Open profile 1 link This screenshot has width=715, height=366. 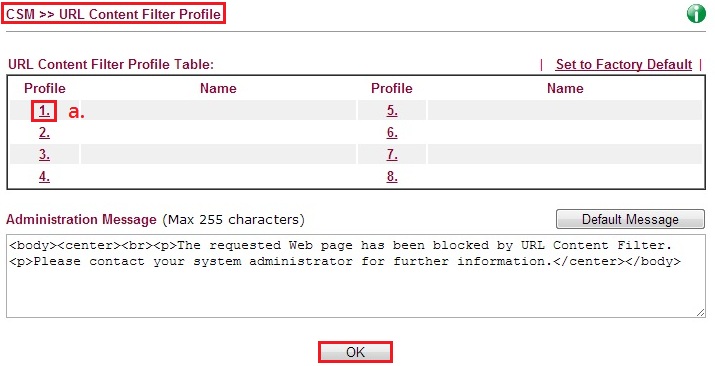tap(44, 111)
